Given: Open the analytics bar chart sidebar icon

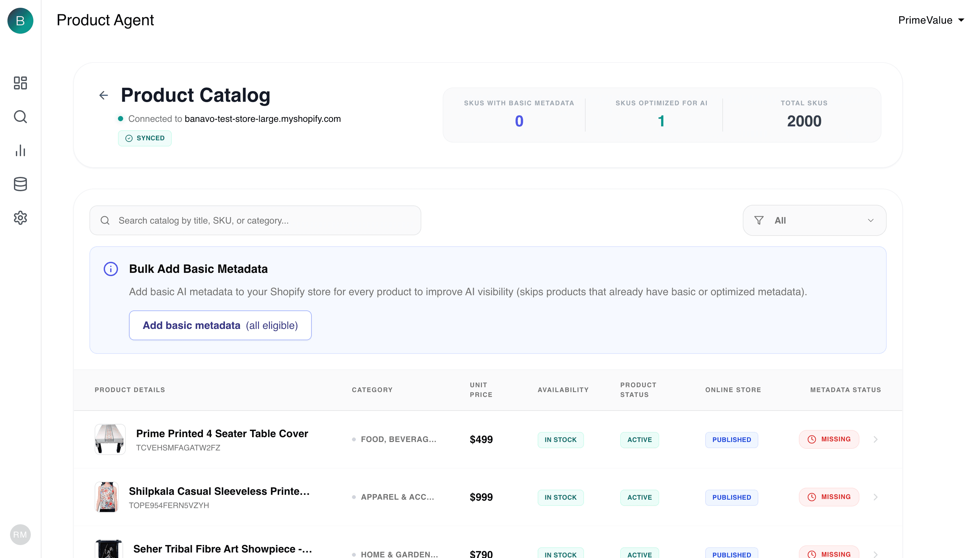Looking at the screenshot, I should pyautogui.click(x=20, y=150).
